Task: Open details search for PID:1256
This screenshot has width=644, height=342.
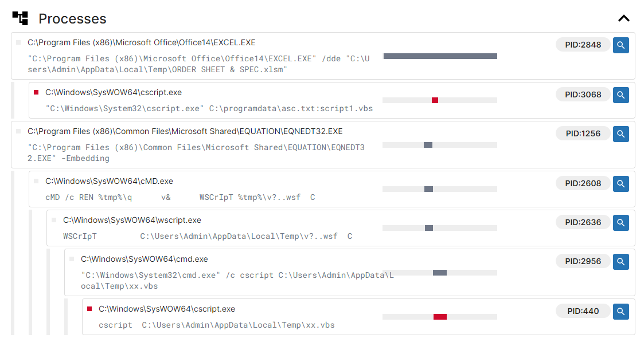Action: [x=620, y=133]
